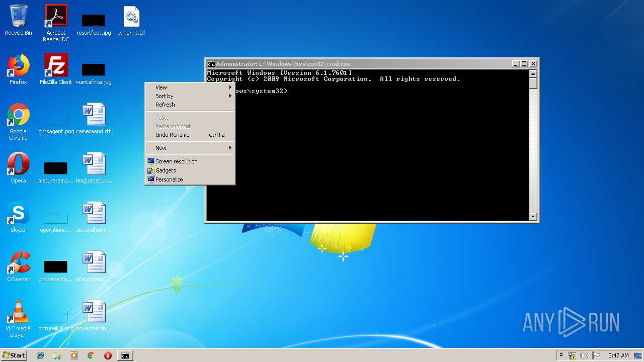
Task: Select the novembersh document icon
Action: [94, 316]
